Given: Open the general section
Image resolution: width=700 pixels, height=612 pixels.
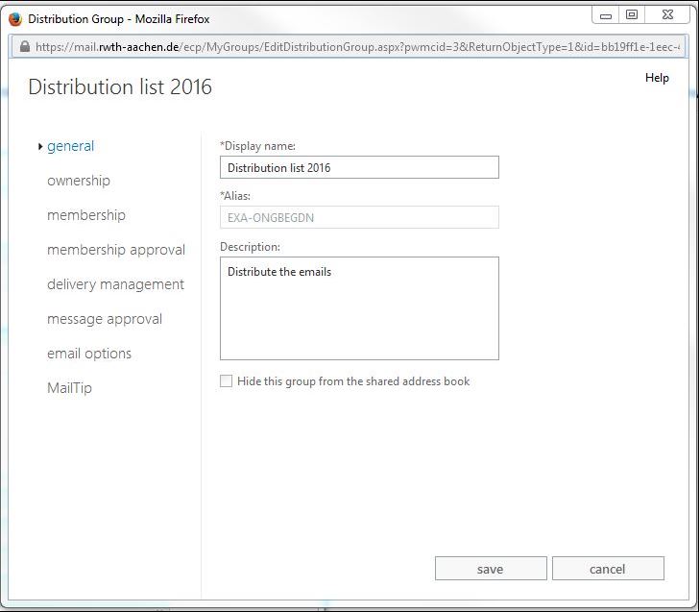Looking at the screenshot, I should (x=70, y=146).
